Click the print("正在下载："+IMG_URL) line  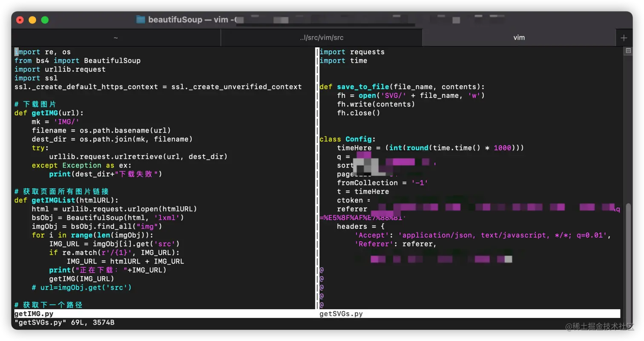108,270
